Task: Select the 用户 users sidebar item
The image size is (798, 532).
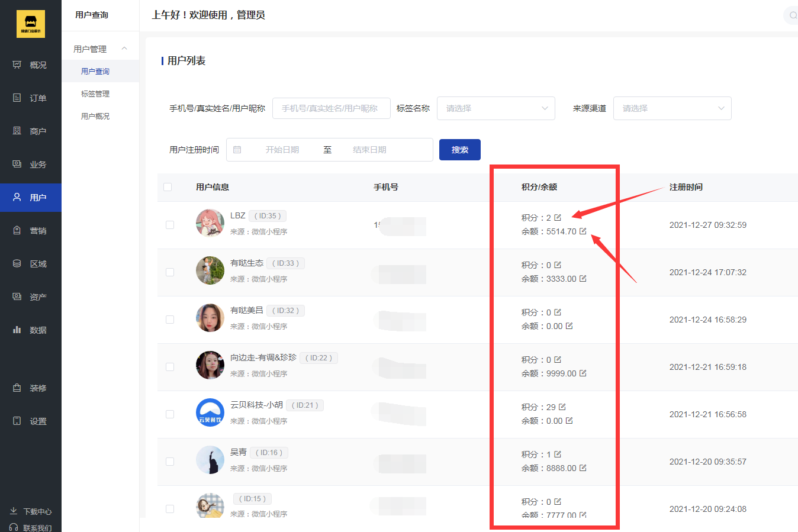Action: pos(31,198)
